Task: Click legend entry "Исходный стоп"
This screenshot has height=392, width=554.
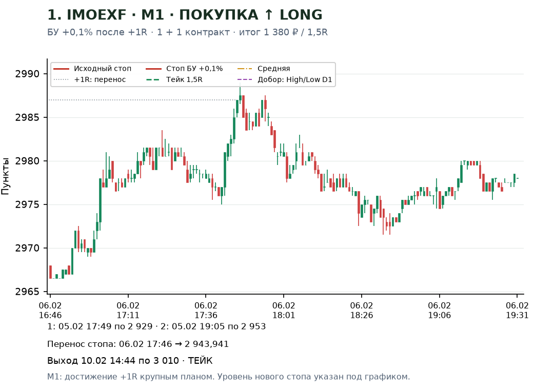Action: (103, 69)
